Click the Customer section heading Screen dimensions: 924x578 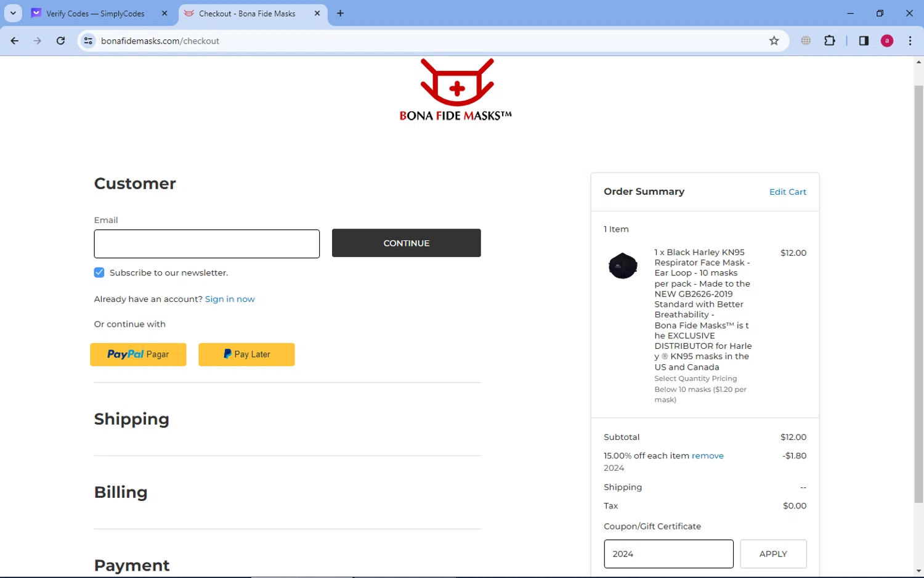[135, 184]
